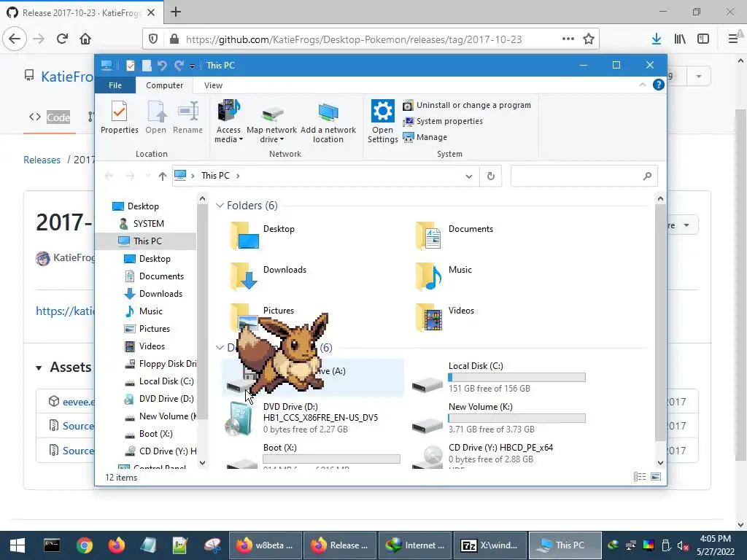Click the Up one level arrow
The image size is (747, 560).
coord(163,176)
